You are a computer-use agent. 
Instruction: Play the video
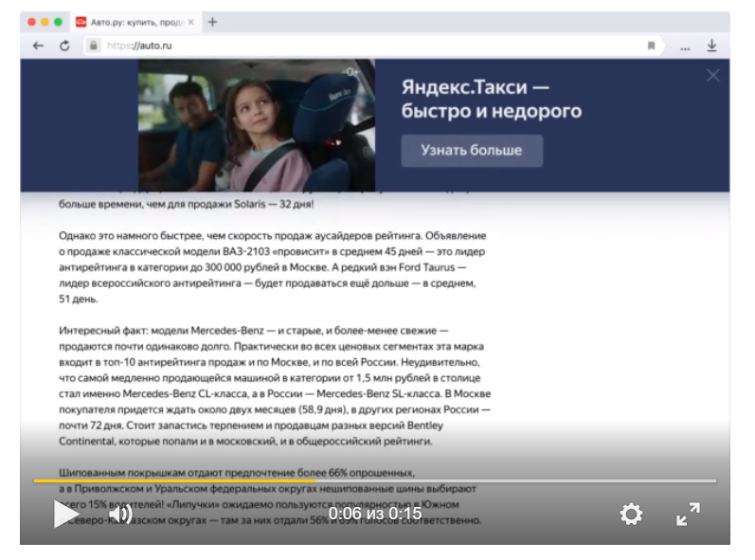(63, 514)
